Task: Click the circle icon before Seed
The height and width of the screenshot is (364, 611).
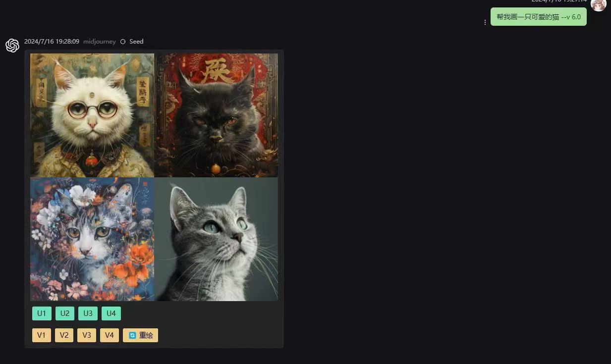Action: (x=123, y=42)
